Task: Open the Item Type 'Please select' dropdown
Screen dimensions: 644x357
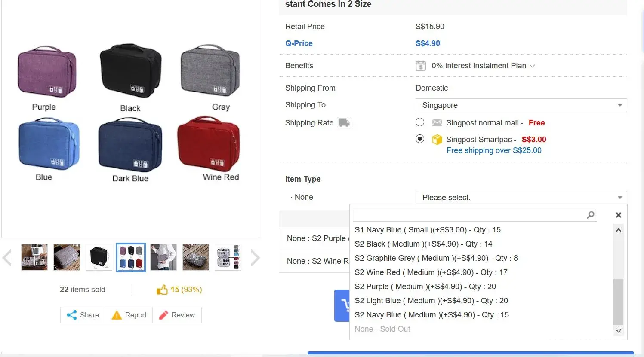Action: click(521, 198)
